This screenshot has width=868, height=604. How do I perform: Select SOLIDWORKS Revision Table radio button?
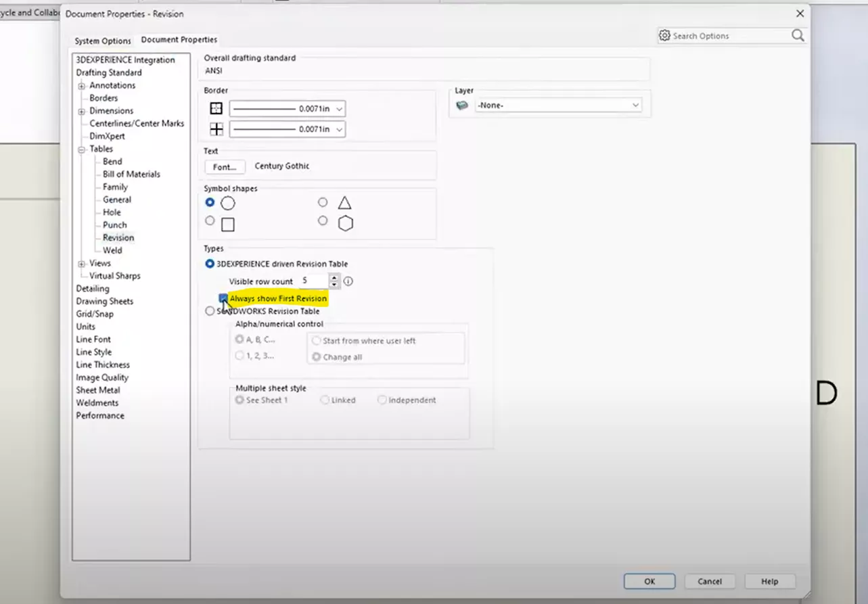210,311
